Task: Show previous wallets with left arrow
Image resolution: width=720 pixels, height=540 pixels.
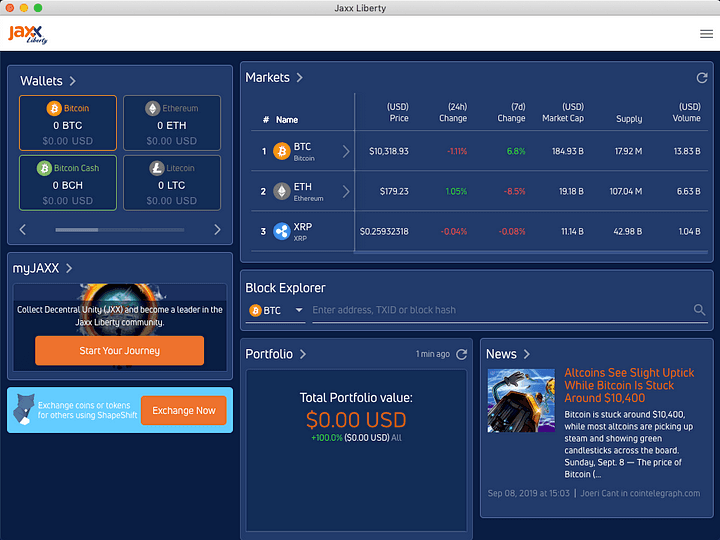Action: point(22,230)
